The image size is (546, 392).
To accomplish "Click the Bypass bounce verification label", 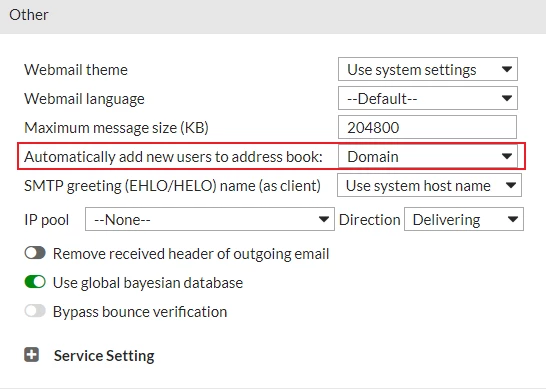I will 140,312.
